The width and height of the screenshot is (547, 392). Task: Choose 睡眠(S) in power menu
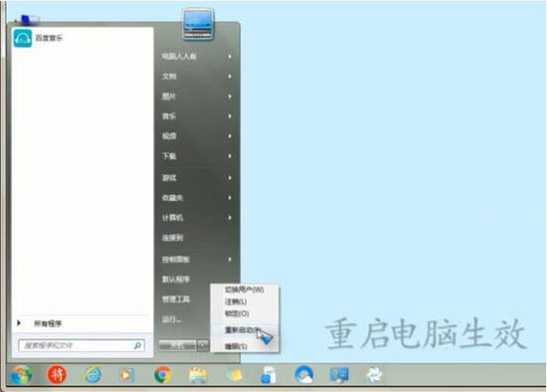pyautogui.click(x=236, y=346)
